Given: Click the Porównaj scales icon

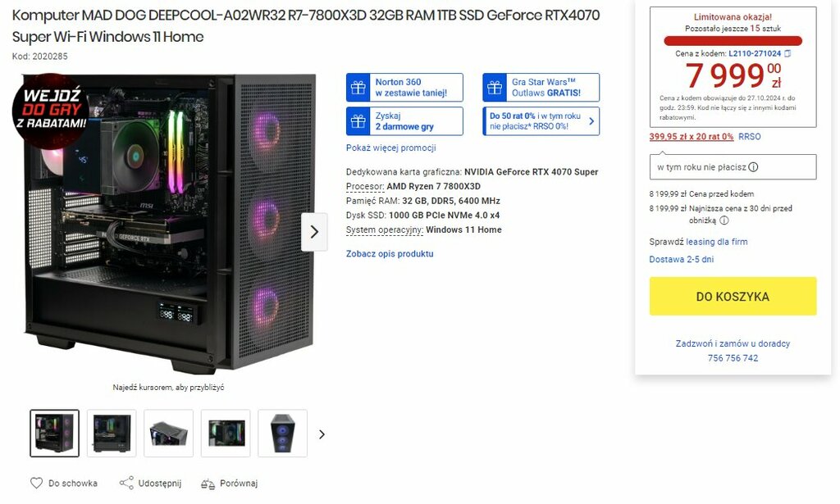Looking at the screenshot, I should [208, 484].
